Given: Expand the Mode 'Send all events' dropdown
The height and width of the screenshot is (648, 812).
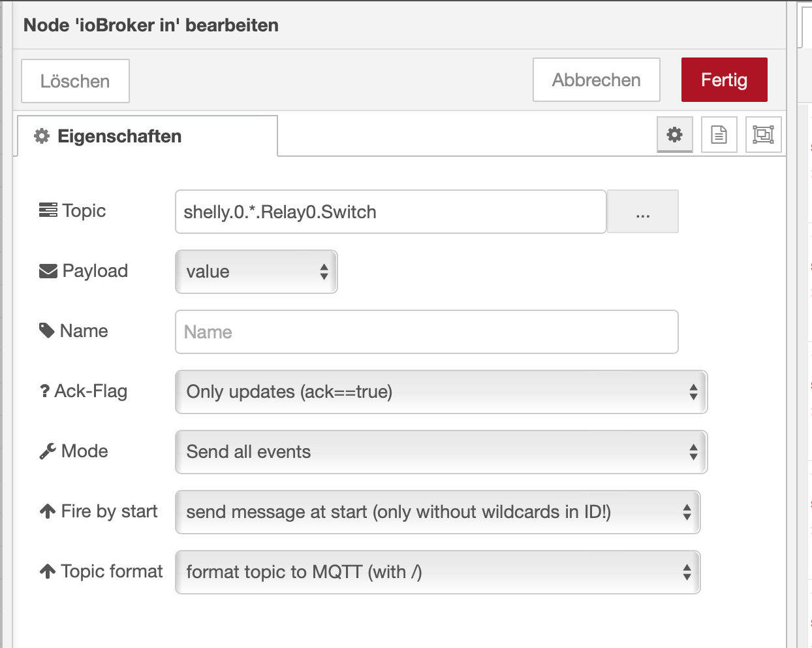Looking at the screenshot, I should [x=441, y=452].
